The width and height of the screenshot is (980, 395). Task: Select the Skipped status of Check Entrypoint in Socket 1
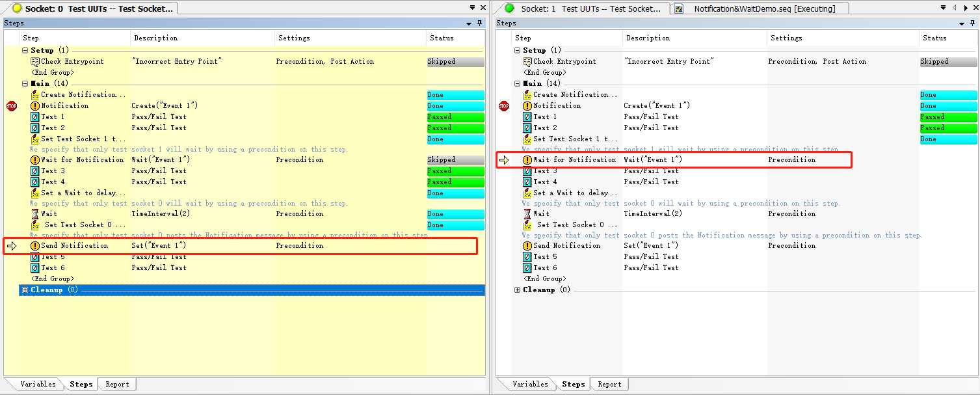pyautogui.click(x=948, y=61)
